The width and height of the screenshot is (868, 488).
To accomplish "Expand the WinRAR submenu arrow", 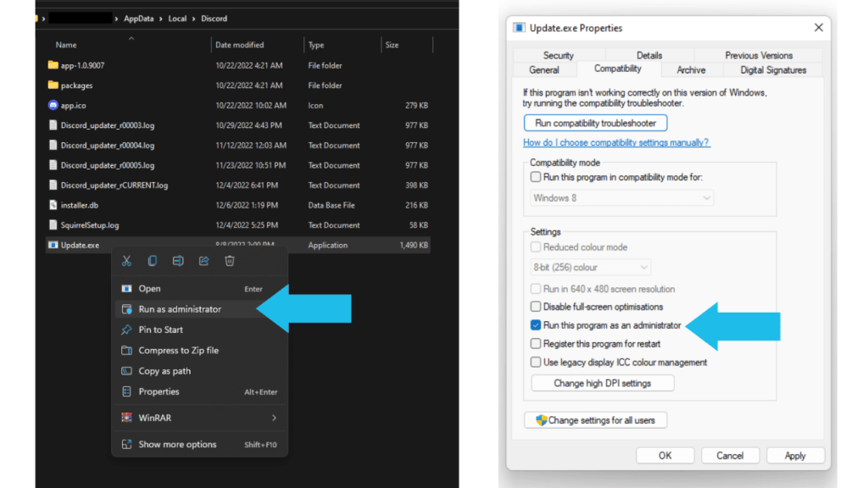I will 274,418.
